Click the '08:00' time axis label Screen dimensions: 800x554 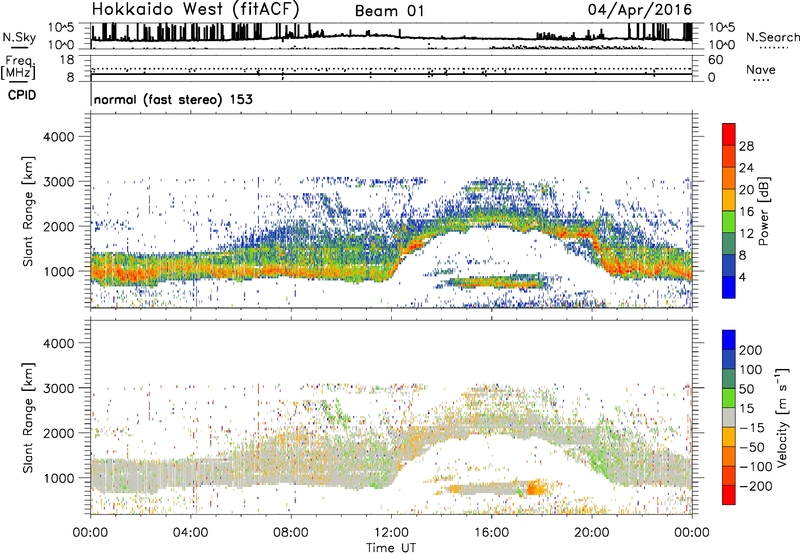click(x=291, y=533)
